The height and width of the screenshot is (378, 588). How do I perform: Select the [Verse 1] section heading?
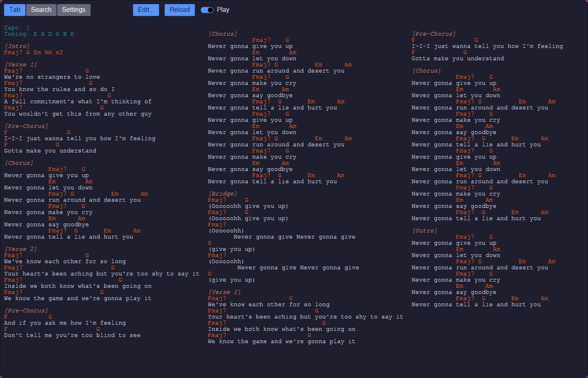point(21,65)
